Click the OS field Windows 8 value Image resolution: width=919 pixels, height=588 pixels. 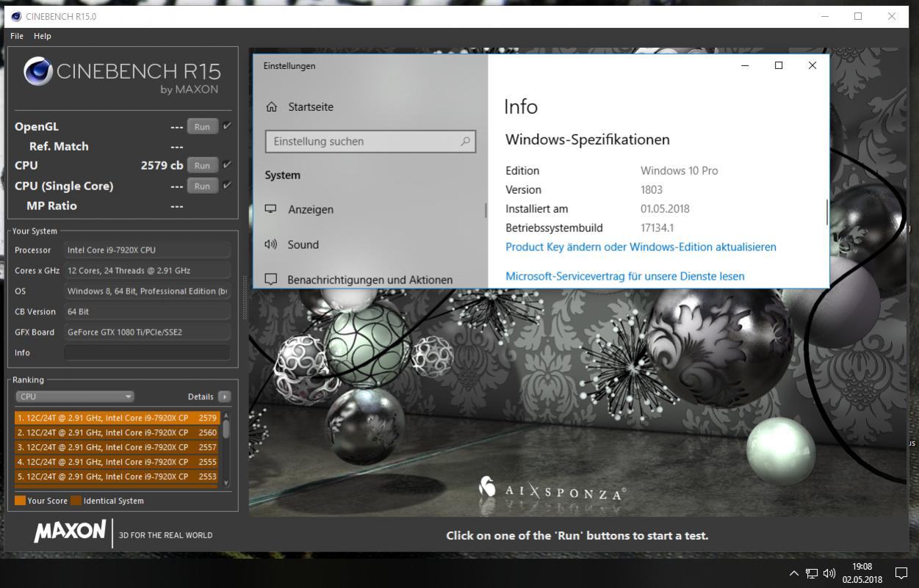147,291
